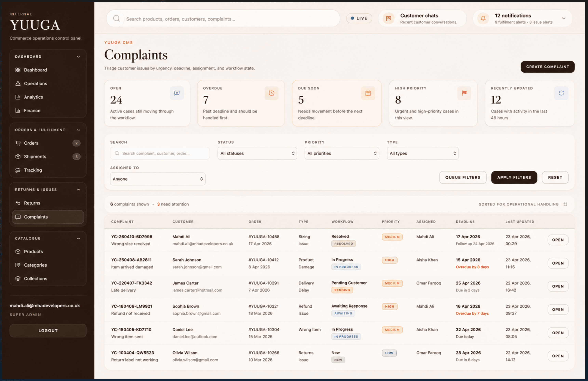Click the Orders cart icon
This screenshot has width=588, height=381.
click(18, 143)
